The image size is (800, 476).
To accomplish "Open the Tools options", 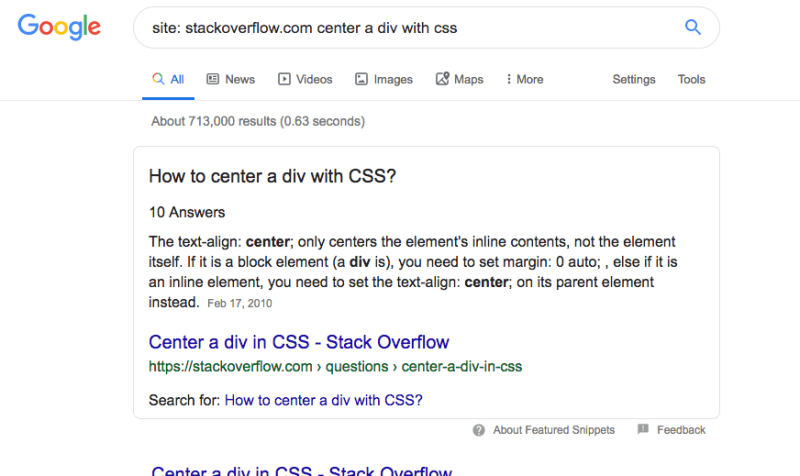I will pyautogui.click(x=691, y=79).
